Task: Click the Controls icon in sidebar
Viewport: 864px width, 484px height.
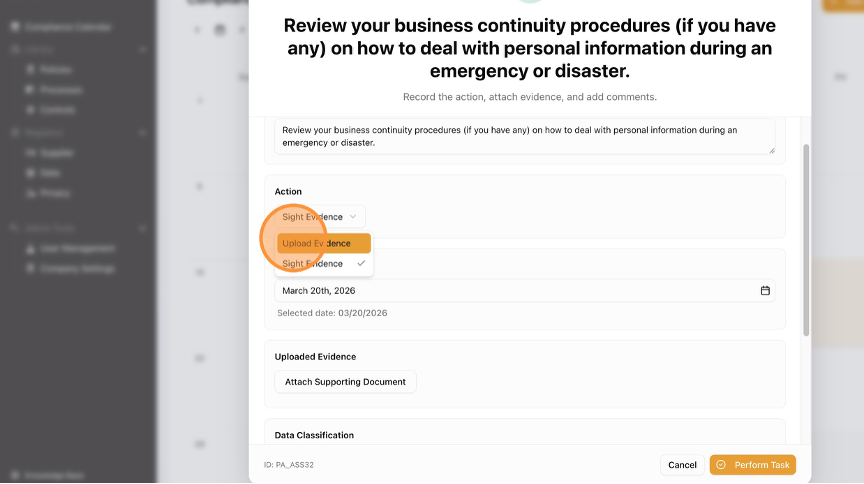Action: (x=31, y=110)
